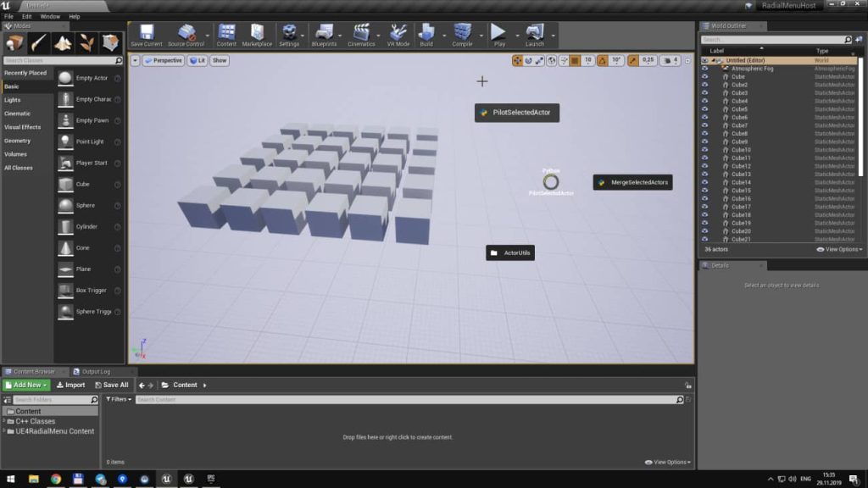Open Unreal Editor from Windows taskbar

click(x=166, y=480)
